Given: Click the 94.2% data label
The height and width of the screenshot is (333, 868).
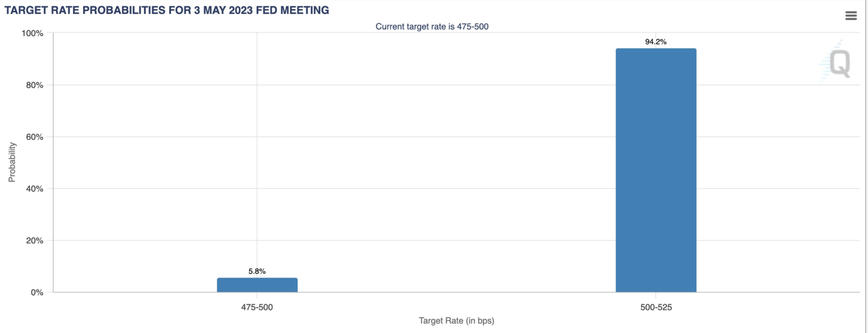Looking at the screenshot, I should coord(656,42).
